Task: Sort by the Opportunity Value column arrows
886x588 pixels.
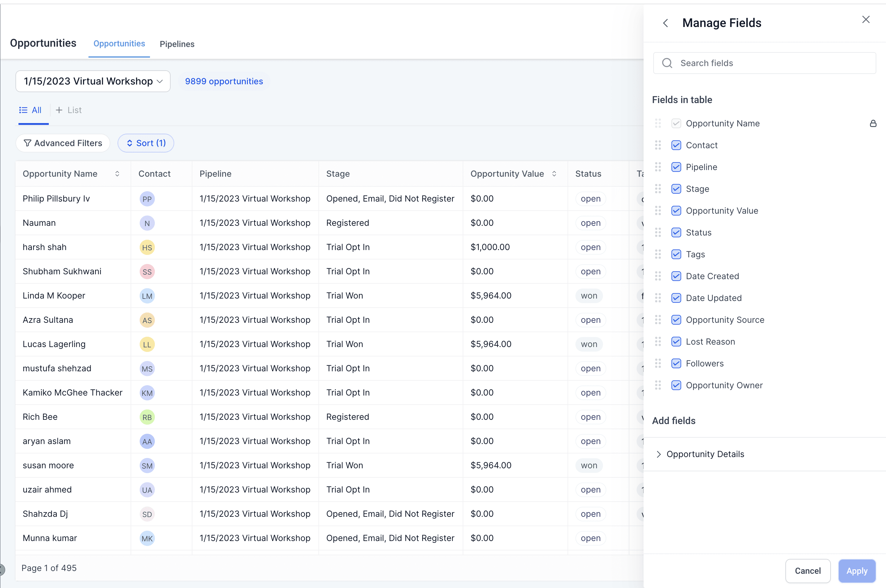Action: pyautogui.click(x=554, y=174)
